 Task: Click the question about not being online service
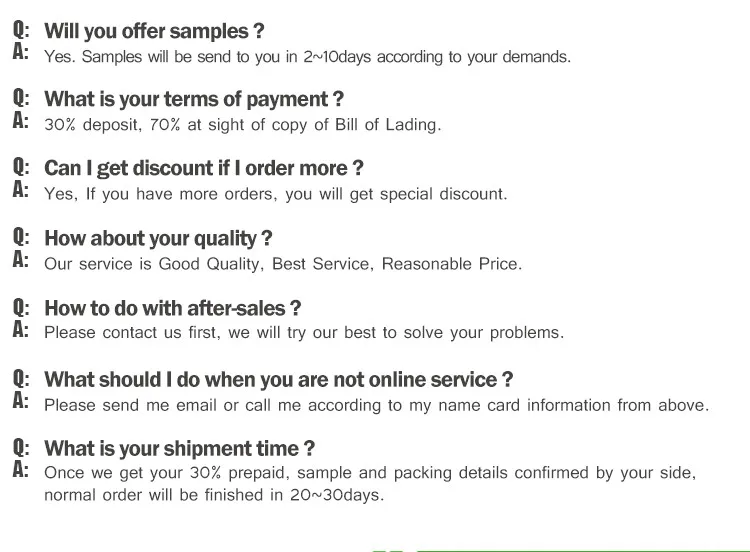click(279, 379)
